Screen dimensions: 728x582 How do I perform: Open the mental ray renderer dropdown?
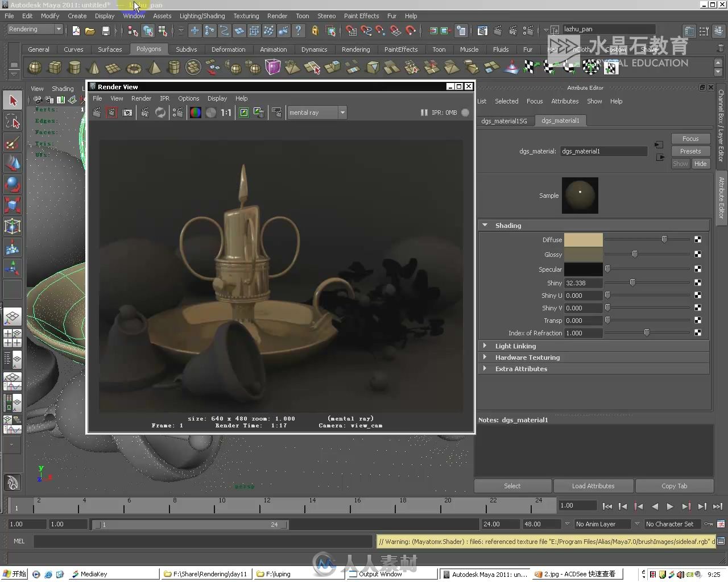pyautogui.click(x=317, y=113)
